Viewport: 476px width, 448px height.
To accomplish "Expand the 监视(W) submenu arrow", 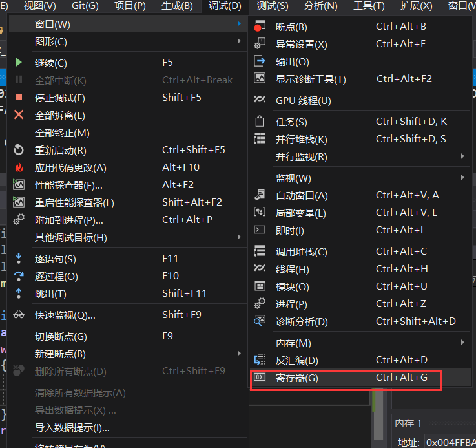I will (x=462, y=178).
